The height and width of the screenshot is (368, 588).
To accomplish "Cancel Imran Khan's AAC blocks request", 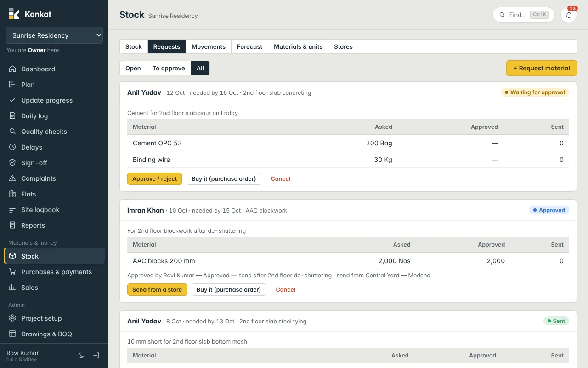I will pos(285,290).
